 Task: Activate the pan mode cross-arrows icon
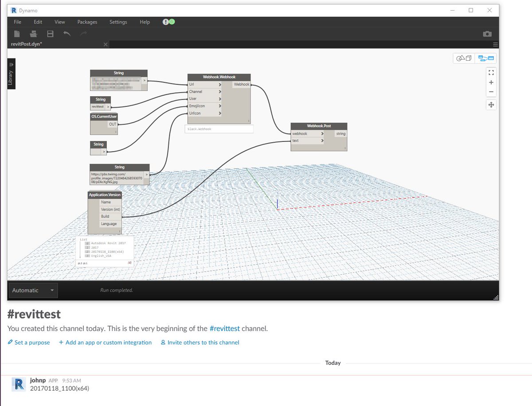[x=491, y=105]
